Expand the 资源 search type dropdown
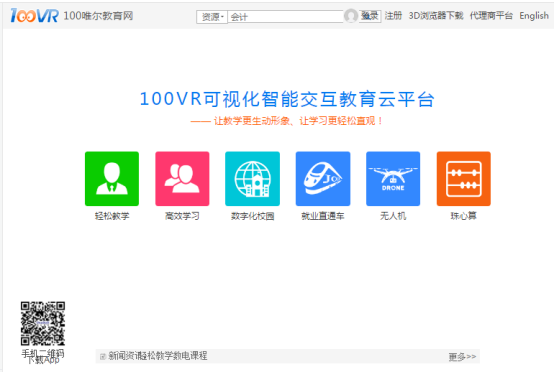This screenshot has width=554, height=373. [x=212, y=17]
